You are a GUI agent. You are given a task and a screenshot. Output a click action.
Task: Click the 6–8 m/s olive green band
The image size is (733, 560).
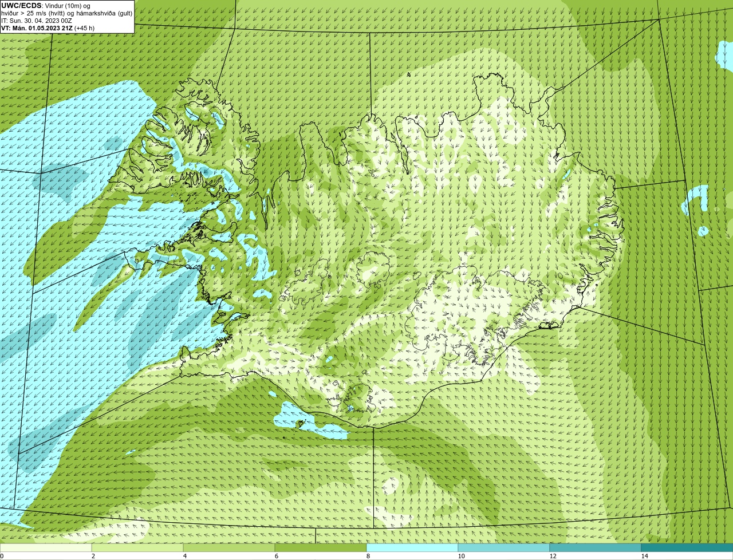(321, 547)
